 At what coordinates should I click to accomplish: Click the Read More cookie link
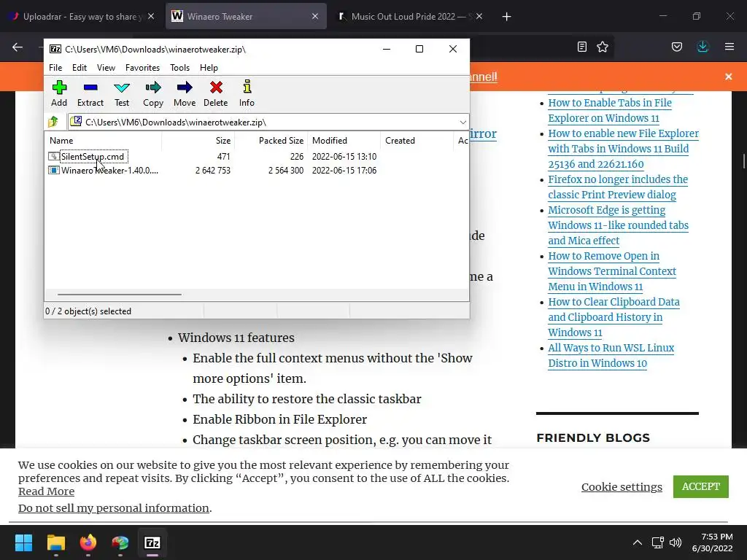[x=46, y=491]
